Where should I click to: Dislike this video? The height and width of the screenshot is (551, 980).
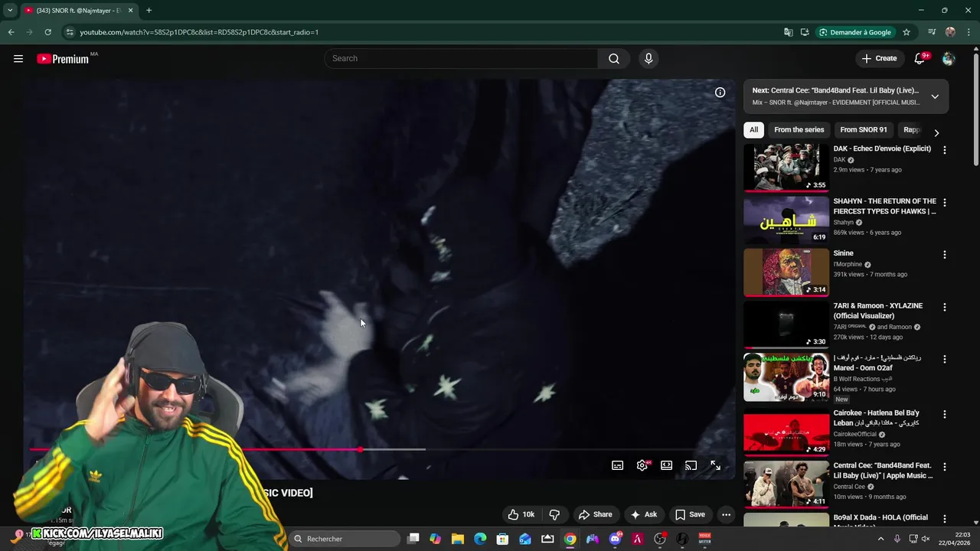[554, 514]
